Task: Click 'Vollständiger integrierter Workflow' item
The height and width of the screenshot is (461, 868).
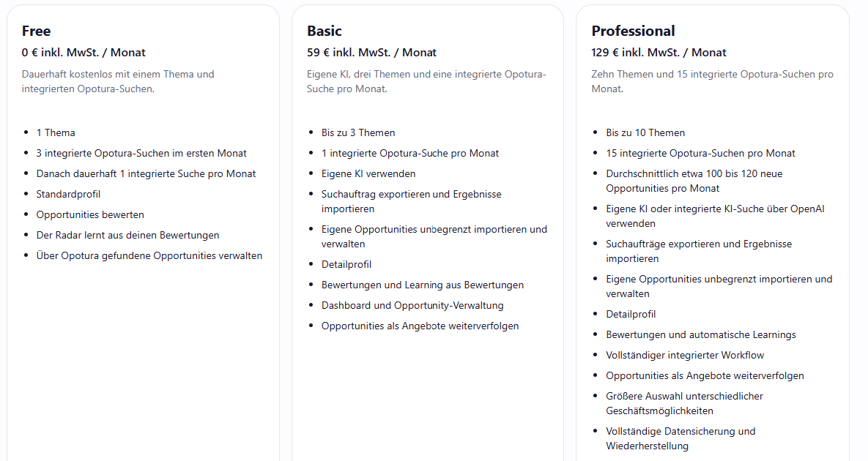Action: click(685, 355)
